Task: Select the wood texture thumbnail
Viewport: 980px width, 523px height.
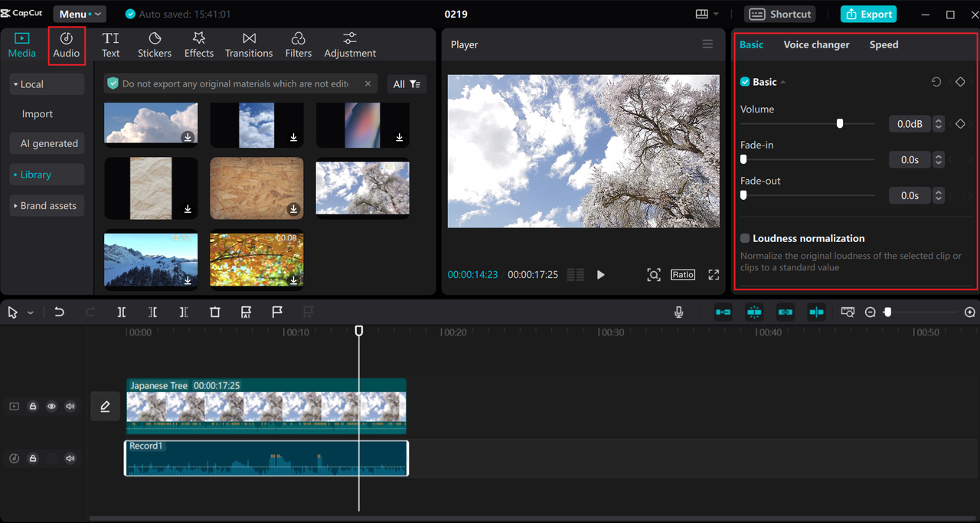Action: (x=256, y=188)
